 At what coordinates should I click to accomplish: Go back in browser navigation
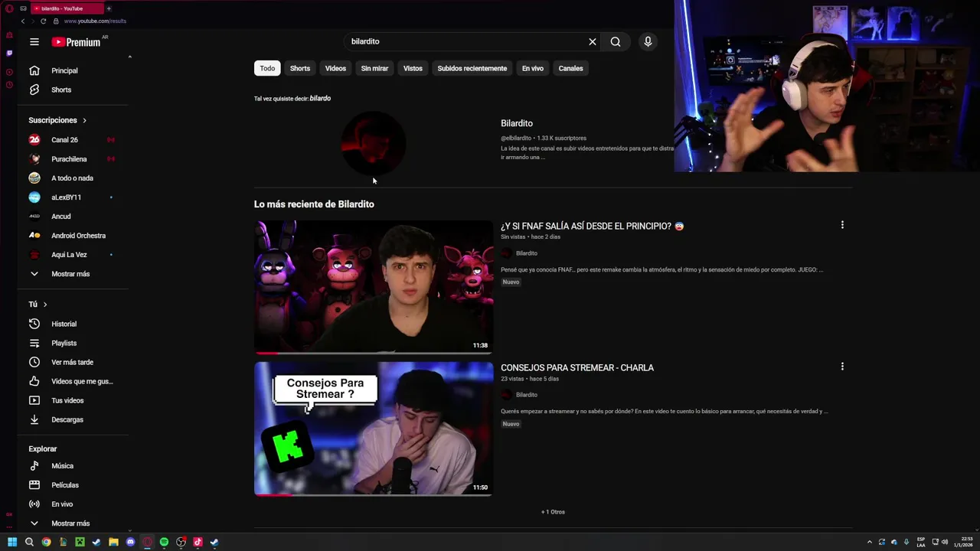(23, 21)
